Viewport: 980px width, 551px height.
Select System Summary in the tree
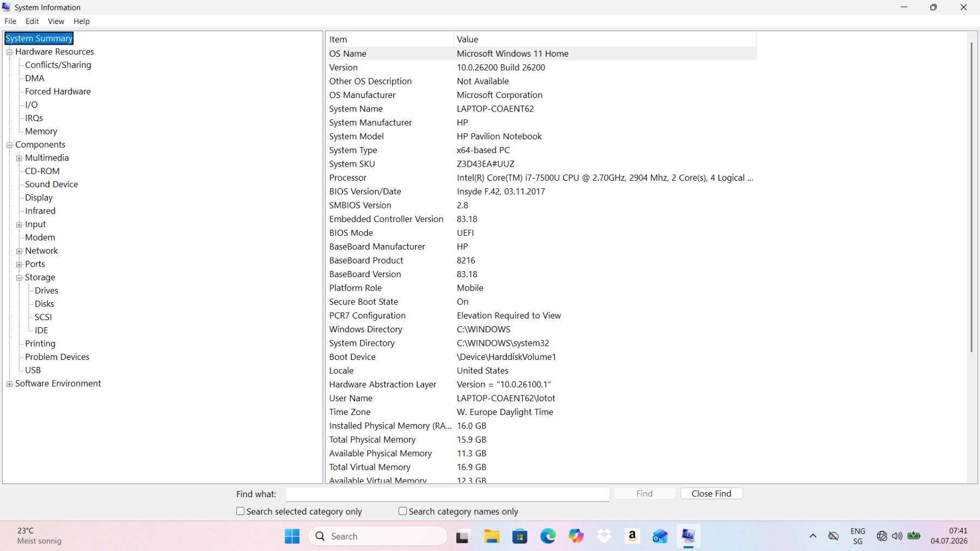[39, 38]
